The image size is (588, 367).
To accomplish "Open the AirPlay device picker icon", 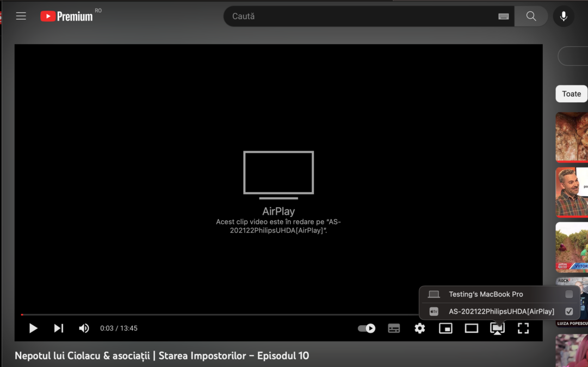I will click(497, 328).
